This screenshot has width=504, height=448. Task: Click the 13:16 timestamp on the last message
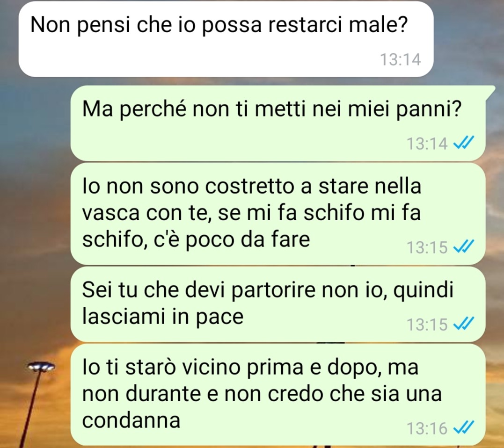click(x=427, y=428)
